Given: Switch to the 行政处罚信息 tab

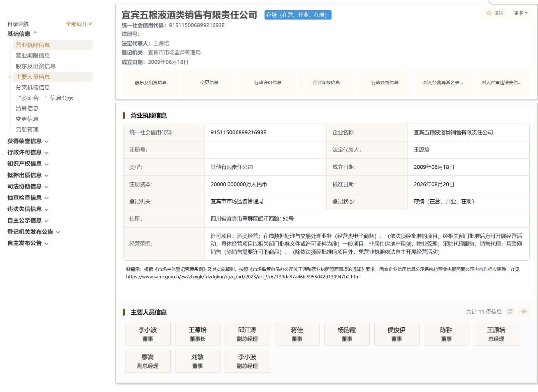Looking at the screenshot, I should [x=385, y=83].
